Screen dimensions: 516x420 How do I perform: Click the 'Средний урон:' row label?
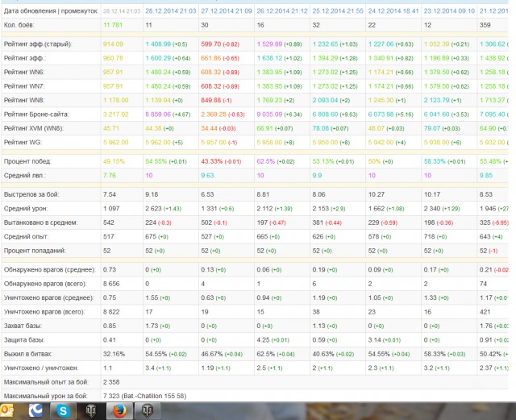26,208
